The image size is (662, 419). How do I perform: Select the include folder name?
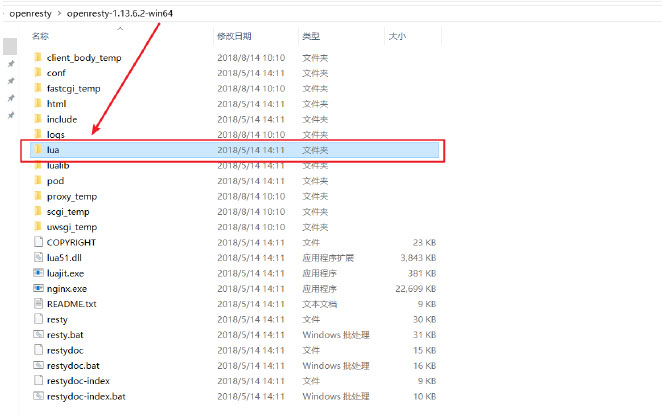(x=62, y=119)
